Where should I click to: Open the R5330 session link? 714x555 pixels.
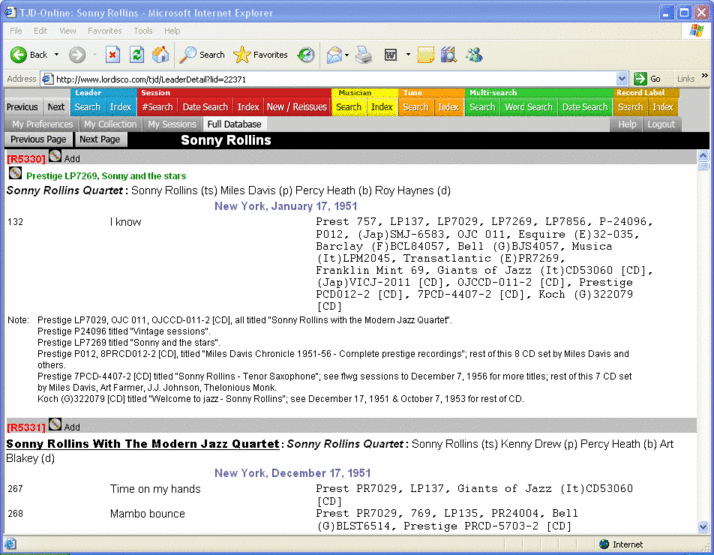(26, 159)
